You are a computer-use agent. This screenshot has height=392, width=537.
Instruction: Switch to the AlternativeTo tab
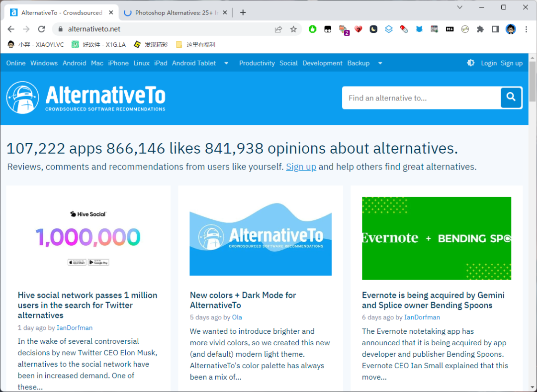click(x=62, y=12)
